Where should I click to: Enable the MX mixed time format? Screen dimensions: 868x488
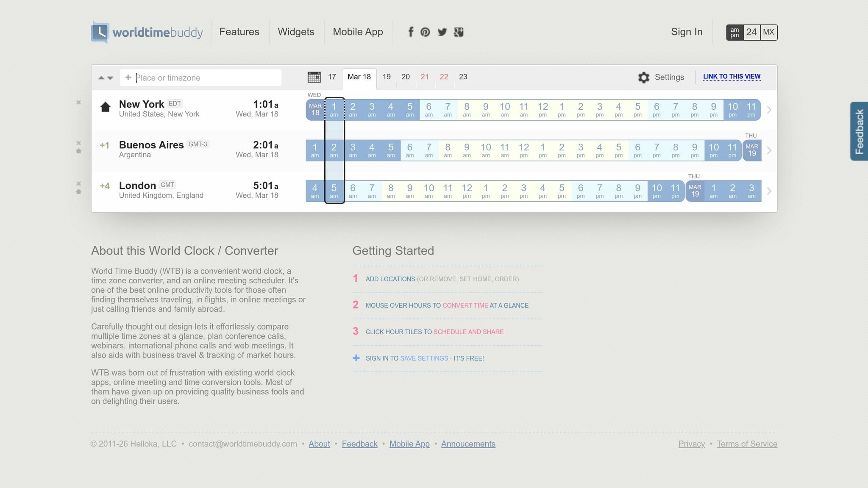[768, 32]
